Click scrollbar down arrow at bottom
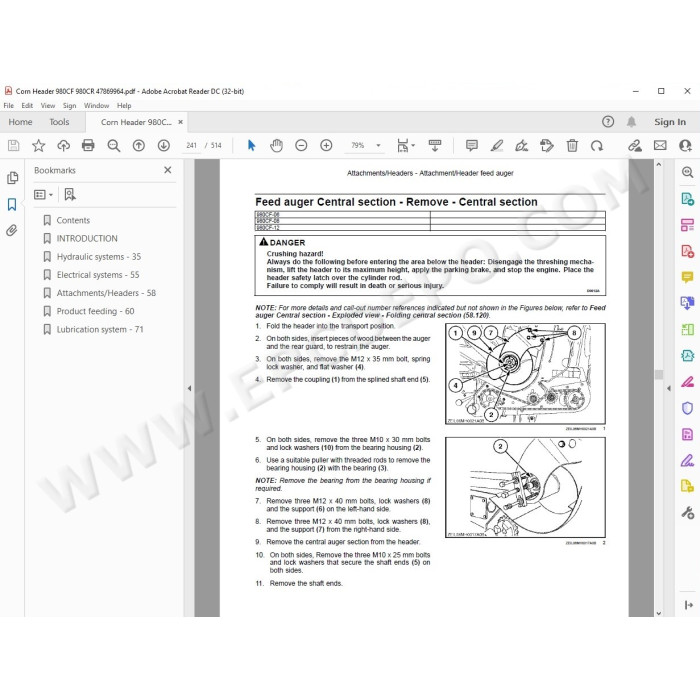The height and width of the screenshot is (700, 700). click(x=659, y=613)
